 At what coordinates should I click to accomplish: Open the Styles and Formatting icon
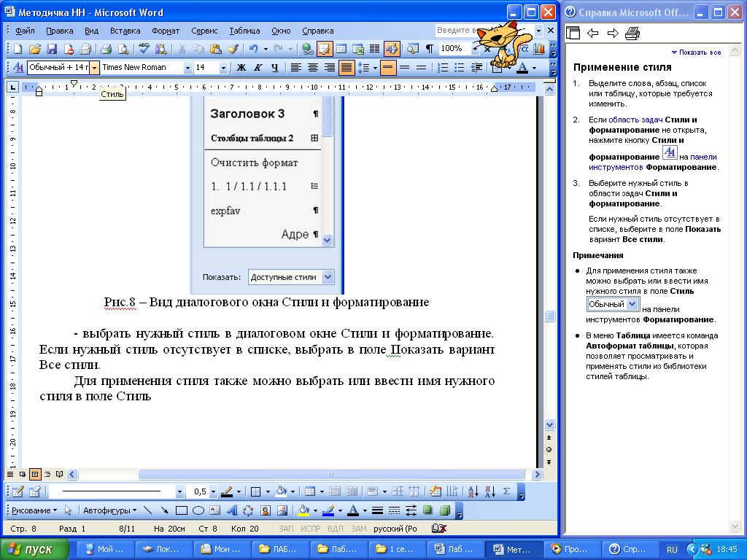[18, 68]
